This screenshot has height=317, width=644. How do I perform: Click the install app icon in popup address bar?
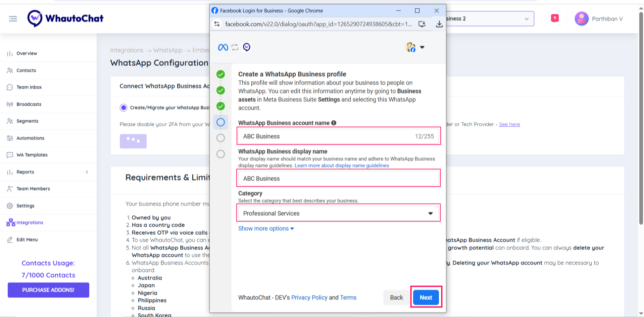click(422, 24)
